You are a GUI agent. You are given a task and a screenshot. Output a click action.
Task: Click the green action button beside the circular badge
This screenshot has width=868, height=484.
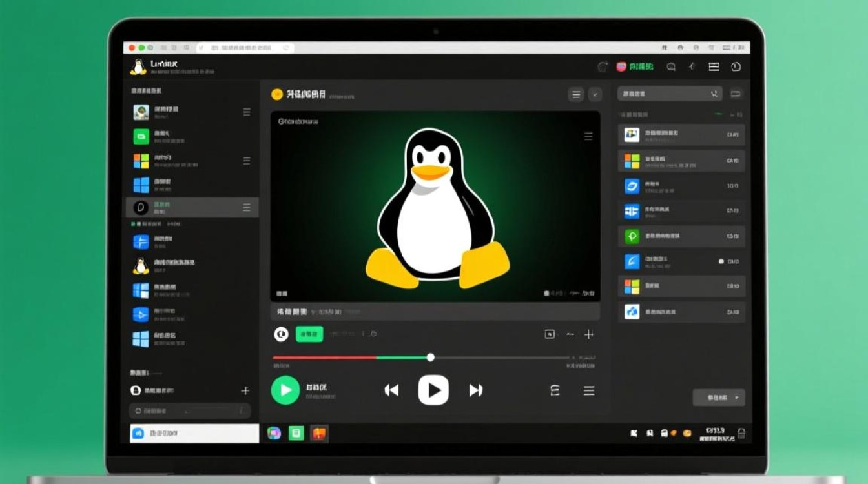click(308, 334)
